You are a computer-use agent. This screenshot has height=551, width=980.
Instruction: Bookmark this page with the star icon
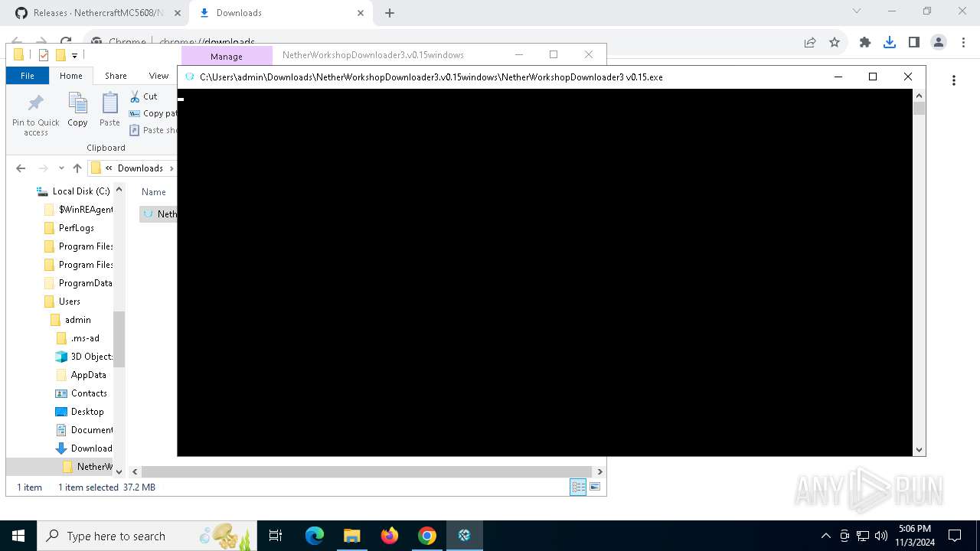pyautogui.click(x=835, y=42)
